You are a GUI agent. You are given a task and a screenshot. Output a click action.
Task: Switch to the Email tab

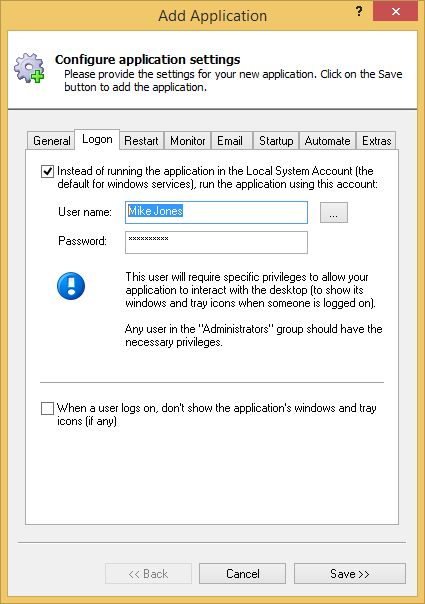[x=230, y=141]
